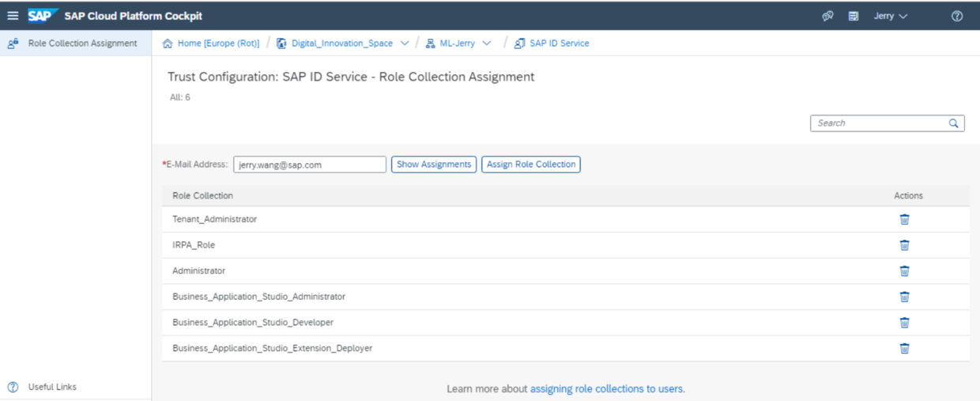Image resolution: width=980 pixels, height=401 pixels.
Task: Open the legal information icon in header
Action: pyautogui.click(x=854, y=16)
